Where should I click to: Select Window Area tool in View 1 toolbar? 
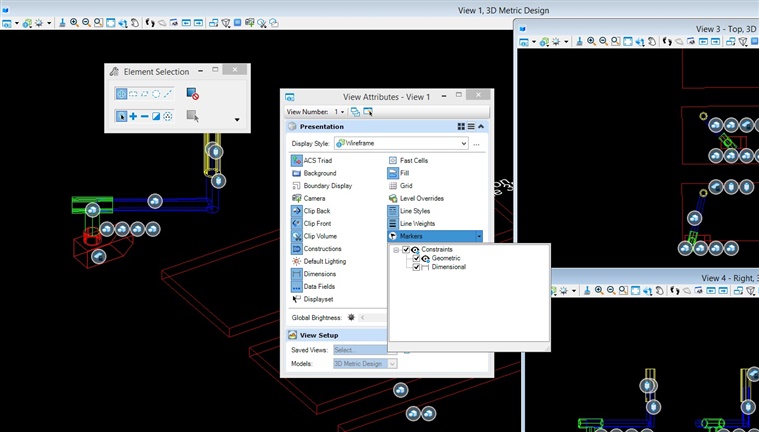pyautogui.click(x=98, y=23)
